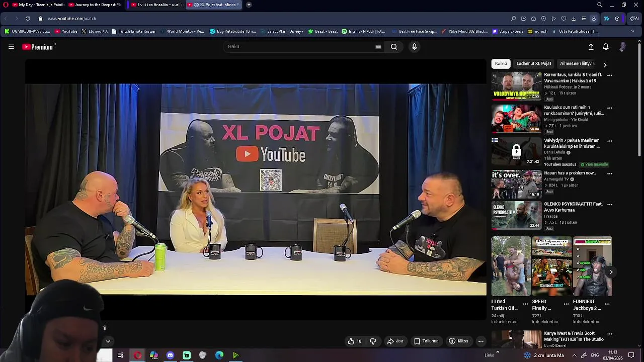Open Discord from taskbar
This screenshot has height=362, width=644.
[x=170, y=355]
